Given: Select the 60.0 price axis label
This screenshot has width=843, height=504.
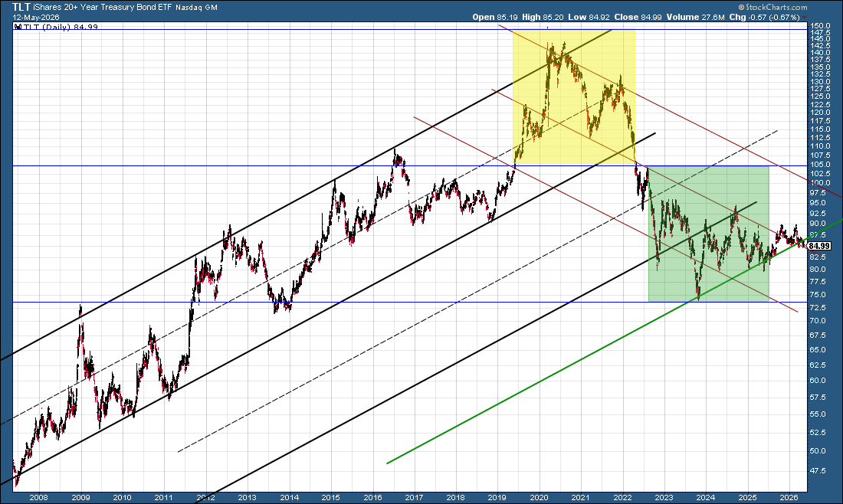Looking at the screenshot, I should pyautogui.click(x=818, y=381).
